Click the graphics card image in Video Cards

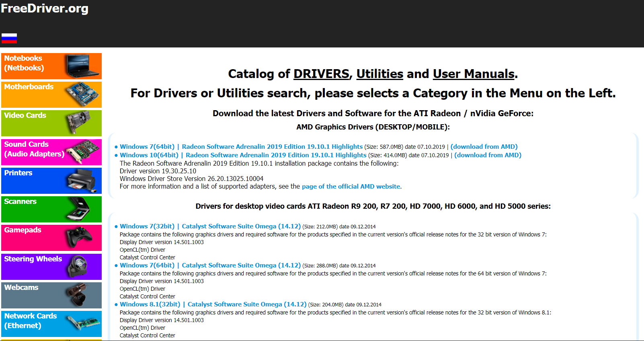pyautogui.click(x=79, y=123)
